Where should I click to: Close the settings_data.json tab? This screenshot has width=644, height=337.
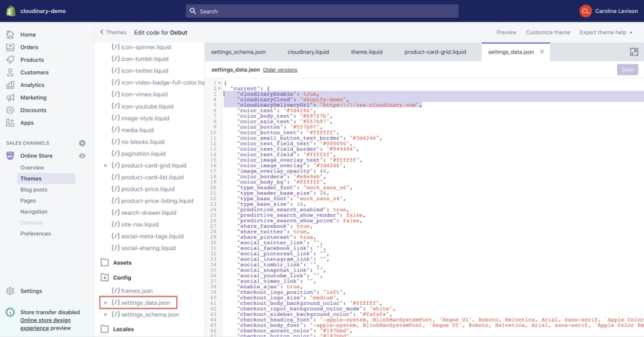point(542,51)
